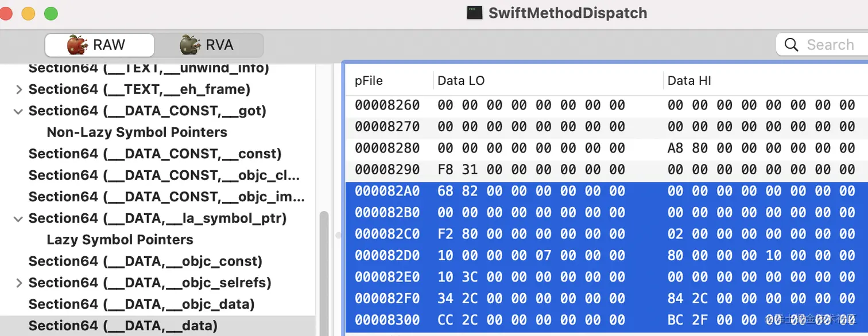This screenshot has height=336, width=868.
Task: Click the SwiftMethodDispatch title icon
Action: [474, 13]
